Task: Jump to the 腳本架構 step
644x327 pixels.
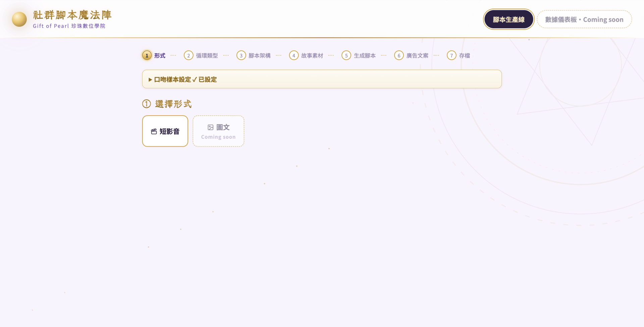Action: coord(260,56)
